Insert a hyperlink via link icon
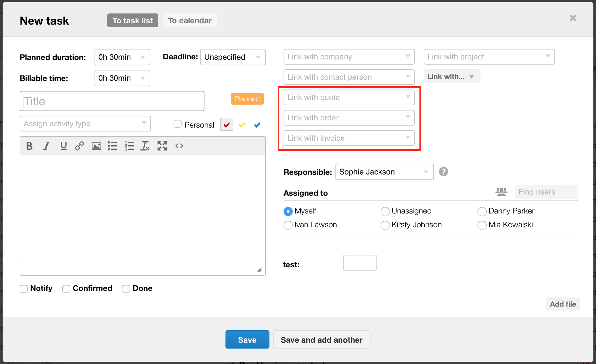This screenshot has height=364, width=596. coord(79,146)
